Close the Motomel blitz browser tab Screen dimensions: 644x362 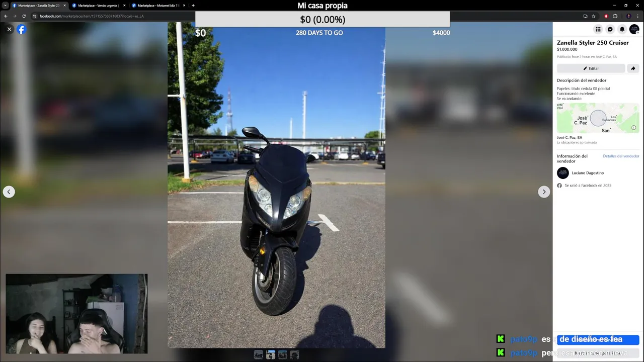click(x=184, y=6)
